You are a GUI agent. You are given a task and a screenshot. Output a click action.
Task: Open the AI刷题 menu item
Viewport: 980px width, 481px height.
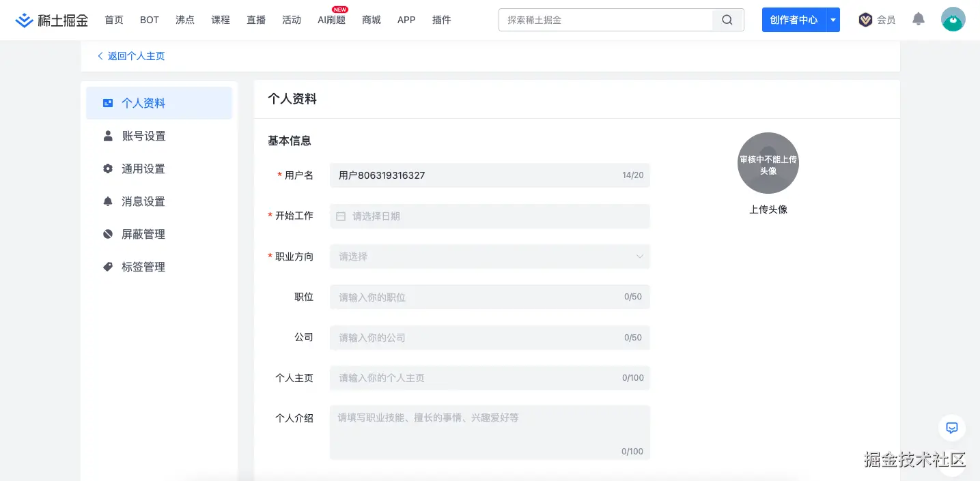click(x=331, y=20)
